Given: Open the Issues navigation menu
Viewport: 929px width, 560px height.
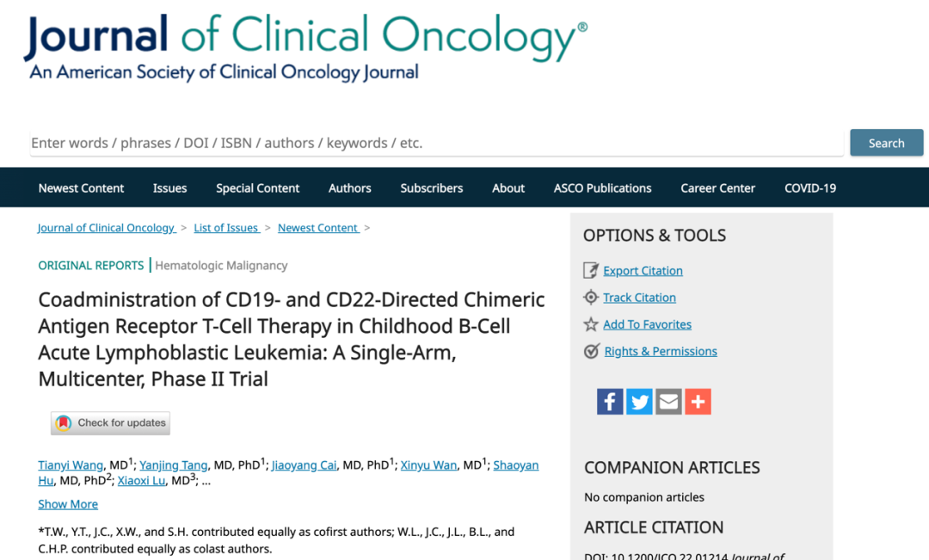Looking at the screenshot, I should point(169,188).
